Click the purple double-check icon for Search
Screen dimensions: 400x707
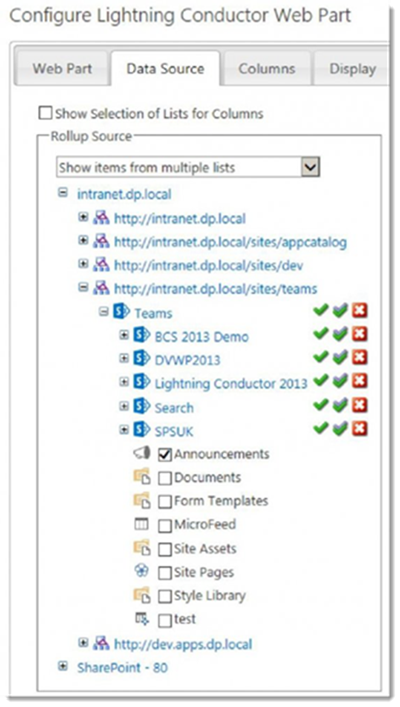tap(340, 404)
